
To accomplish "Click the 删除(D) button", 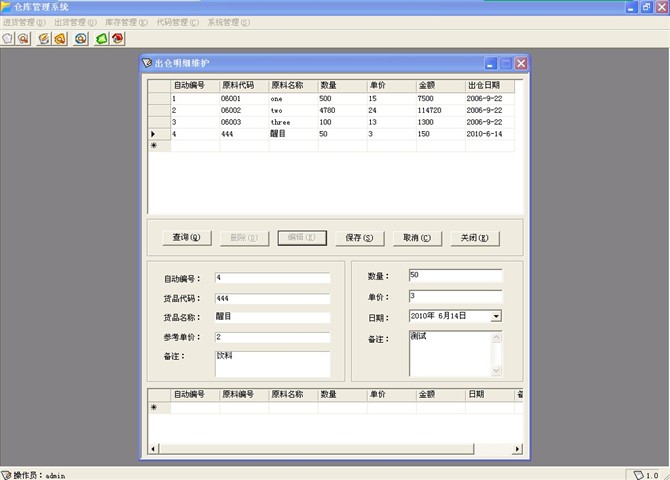I will (x=244, y=238).
